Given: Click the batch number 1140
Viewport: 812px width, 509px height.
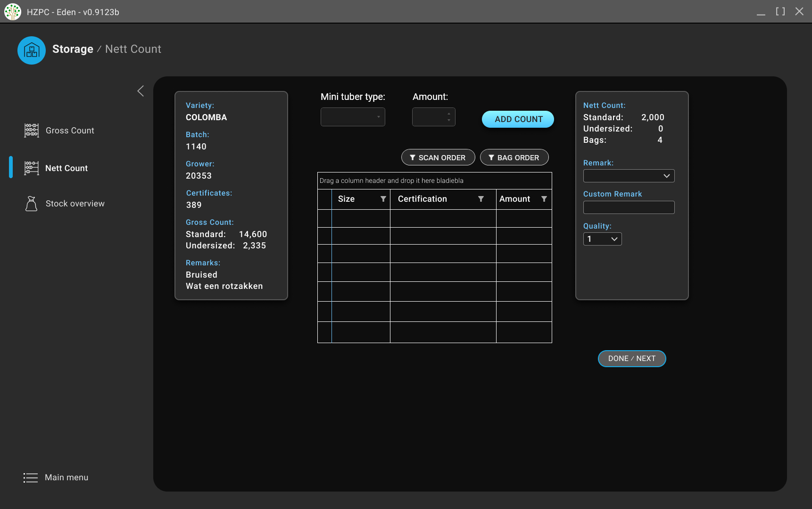Looking at the screenshot, I should 196,147.
